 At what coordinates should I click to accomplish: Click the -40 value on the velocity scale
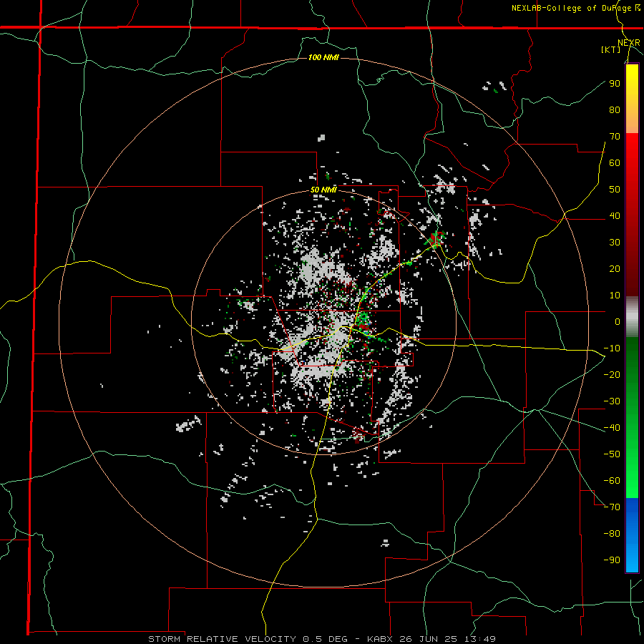[612, 428]
